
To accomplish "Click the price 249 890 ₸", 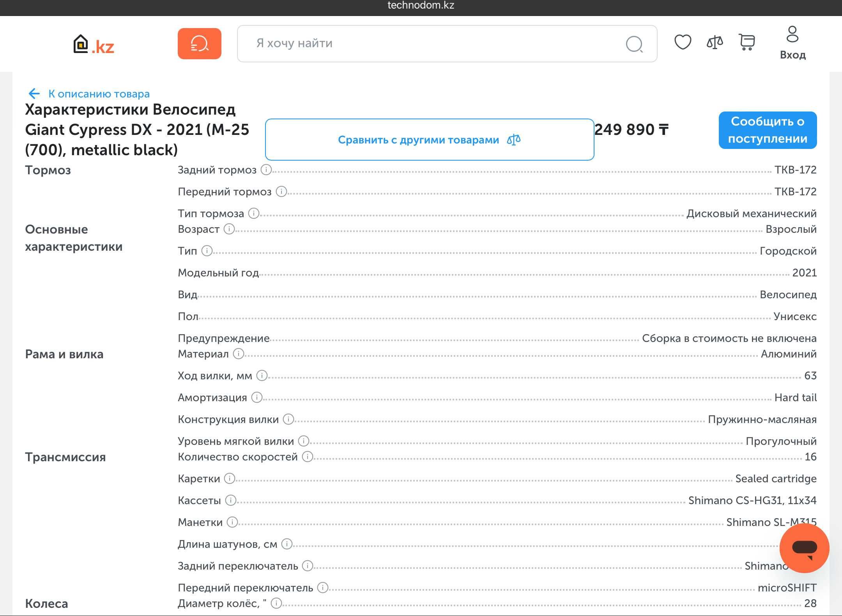I will 631,129.
